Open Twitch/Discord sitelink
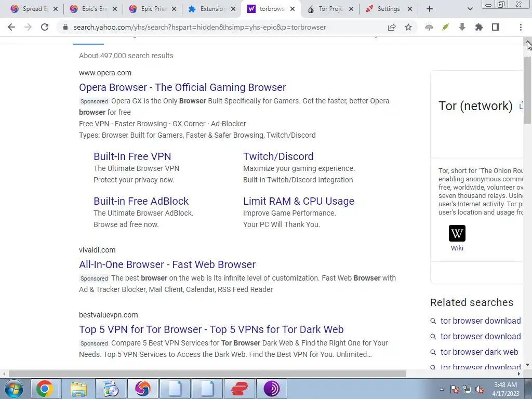Image resolution: width=532 pixels, height=399 pixels. (278, 156)
